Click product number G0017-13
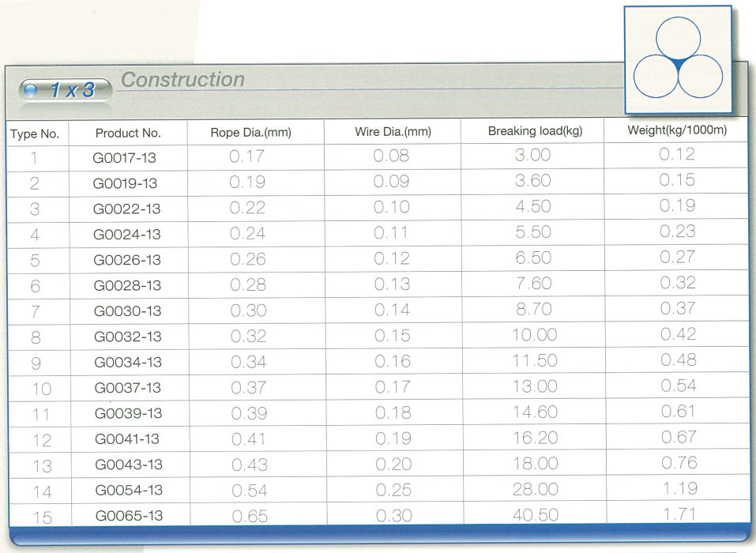 coord(124,158)
